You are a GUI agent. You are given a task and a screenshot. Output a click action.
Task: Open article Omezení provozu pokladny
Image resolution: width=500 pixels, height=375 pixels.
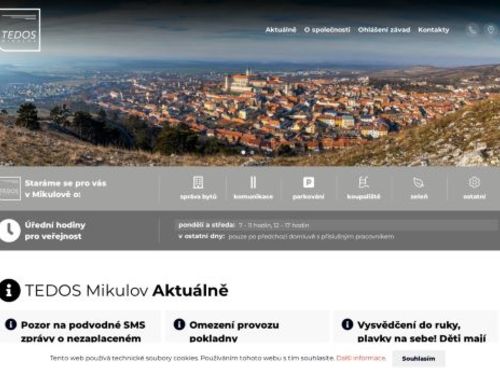[234, 332]
